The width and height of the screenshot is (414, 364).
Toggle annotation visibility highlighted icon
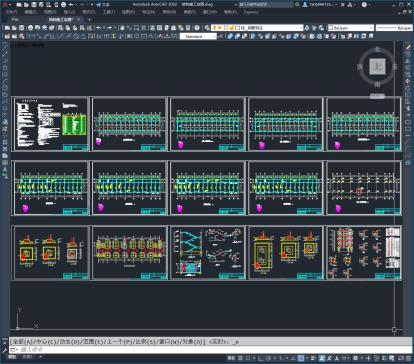point(321,358)
